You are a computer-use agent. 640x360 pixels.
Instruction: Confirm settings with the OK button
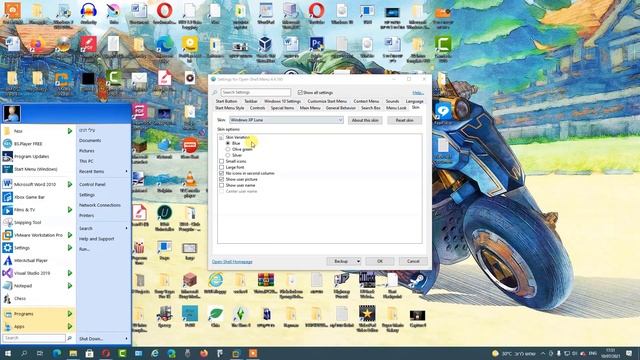380,261
